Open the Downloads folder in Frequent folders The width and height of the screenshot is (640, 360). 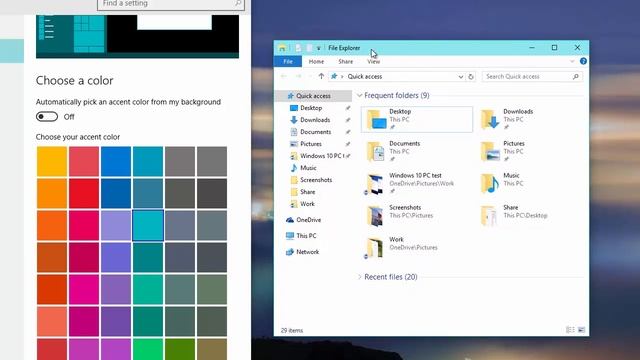[x=530, y=119]
